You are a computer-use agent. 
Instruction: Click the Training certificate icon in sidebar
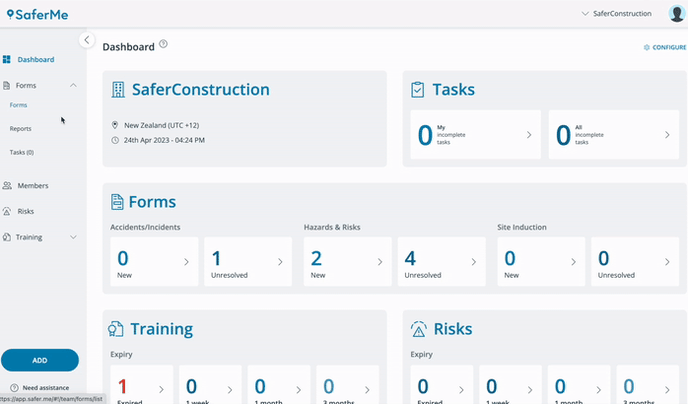pos(7,237)
